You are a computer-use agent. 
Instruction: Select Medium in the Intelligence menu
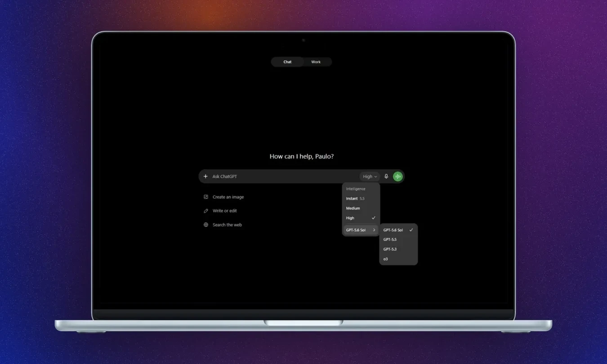pyautogui.click(x=361, y=208)
